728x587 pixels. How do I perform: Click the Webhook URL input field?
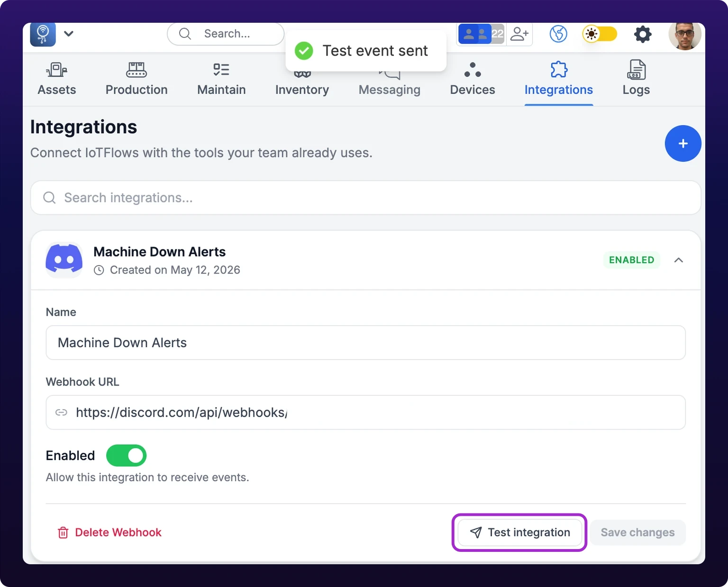(x=365, y=413)
